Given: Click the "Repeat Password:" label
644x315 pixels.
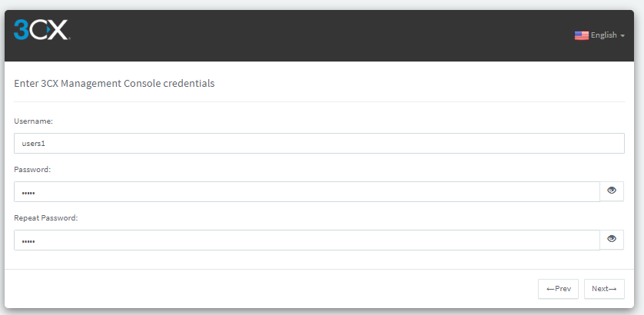Looking at the screenshot, I should [x=46, y=217].
